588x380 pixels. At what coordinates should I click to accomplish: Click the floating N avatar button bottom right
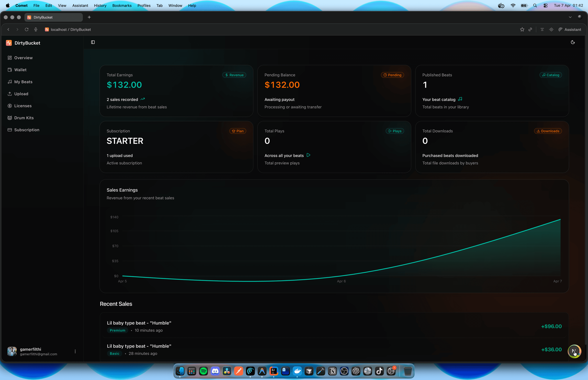click(574, 351)
